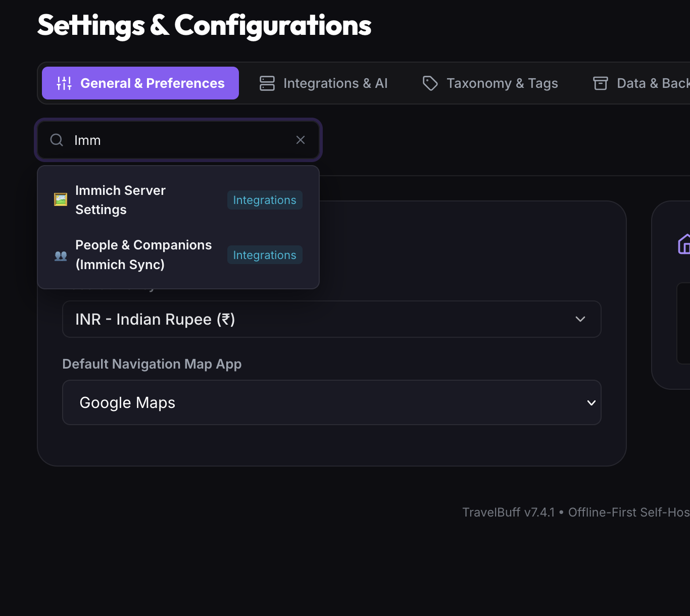The image size is (690, 616).
Task: Click the tag icon beside Taxonomy
Action: 430,83
